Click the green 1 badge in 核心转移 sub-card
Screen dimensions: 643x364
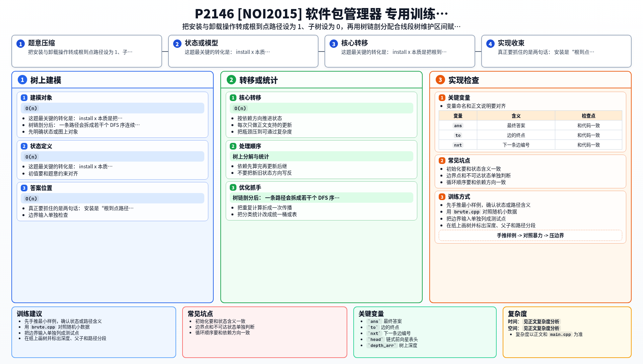233,98
